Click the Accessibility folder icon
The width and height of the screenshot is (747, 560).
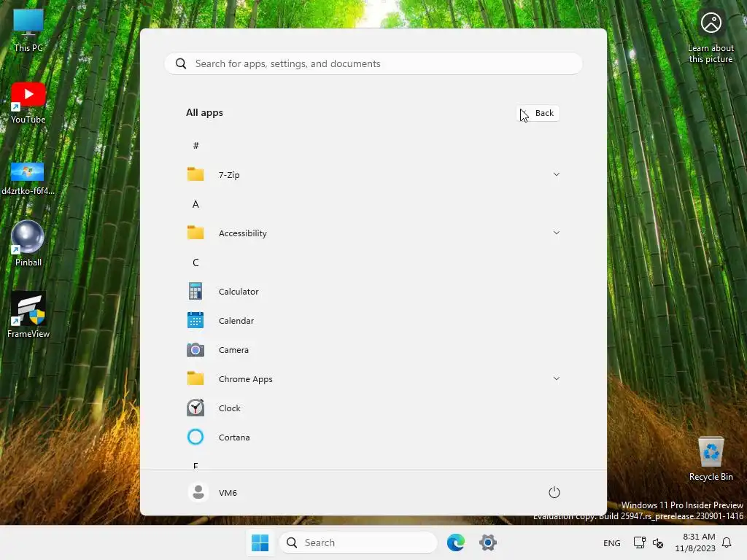[196, 233]
